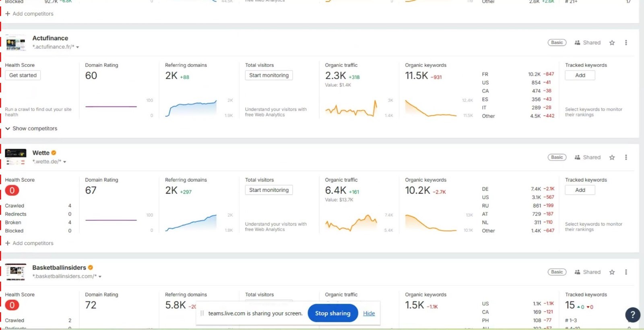Open the Actufinance site thumbnail
Screen dimensions: 644x330
[16, 42]
